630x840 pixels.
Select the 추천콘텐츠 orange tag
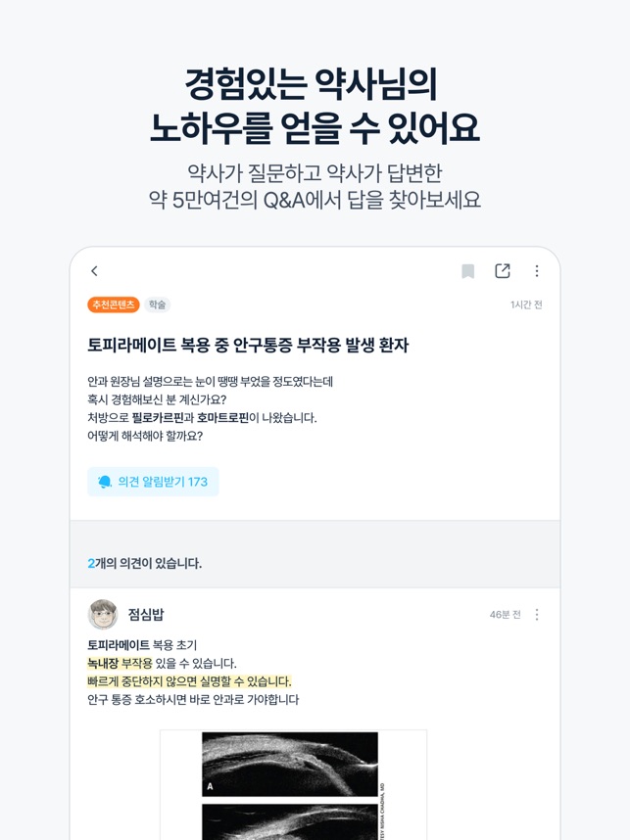click(113, 304)
